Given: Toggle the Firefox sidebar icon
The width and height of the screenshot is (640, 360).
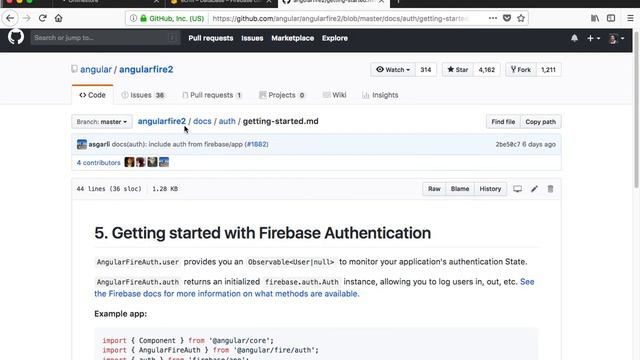Looking at the screenshot, I should click(611, 18).
